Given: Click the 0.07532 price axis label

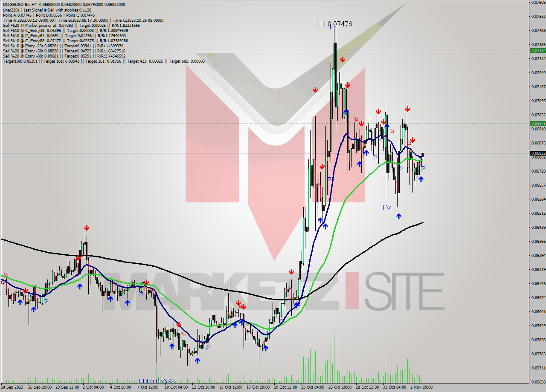Looking at the screenshot, I should coord(538,16).
